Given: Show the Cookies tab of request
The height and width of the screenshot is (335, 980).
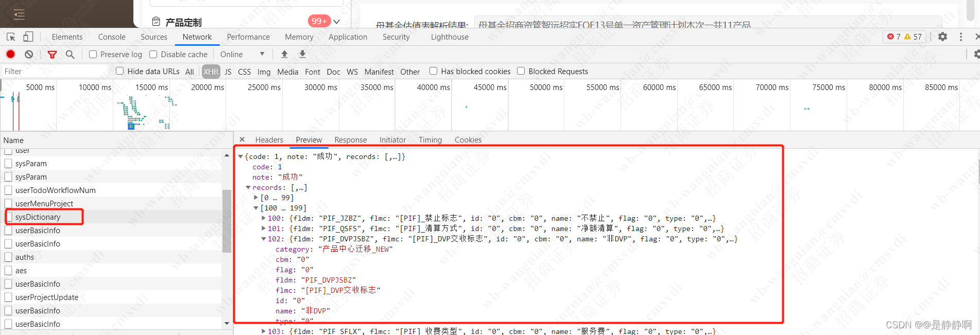Looking at the screenshot, I should 468,139.
